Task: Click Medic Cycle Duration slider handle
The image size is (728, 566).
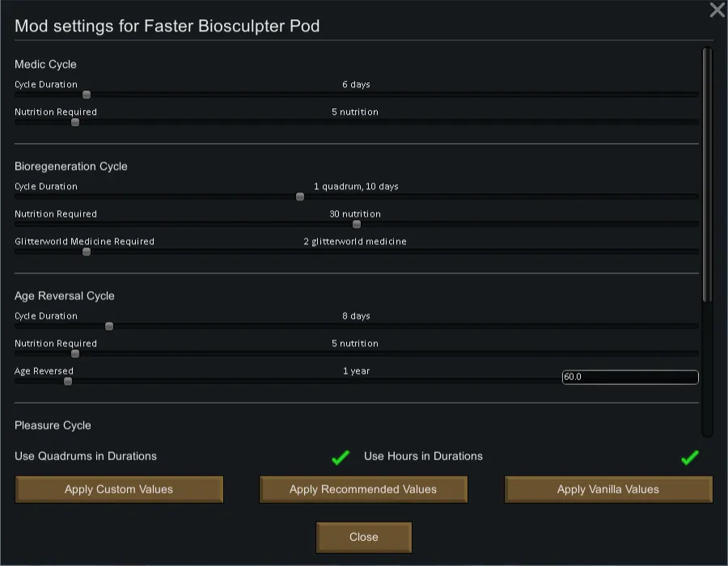Action: [87, 95]
